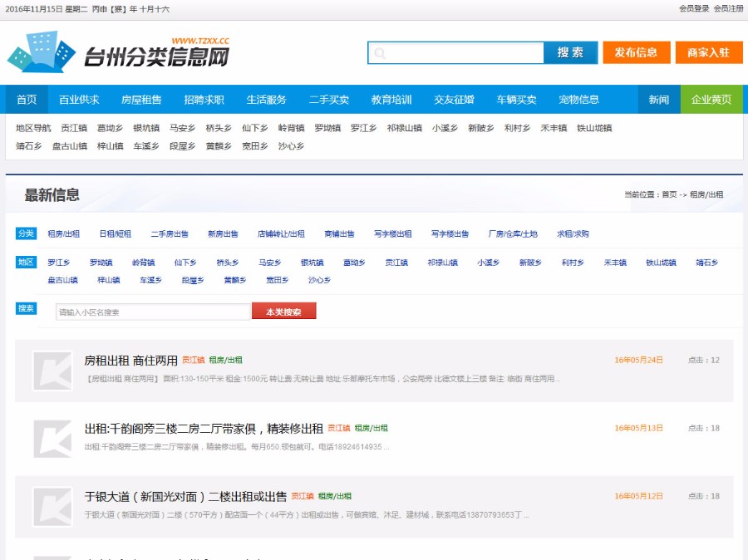The height and width of the screenshot is (560, 748).
Task: Filter by 求租/求购 category
Action: coord(573,233)
